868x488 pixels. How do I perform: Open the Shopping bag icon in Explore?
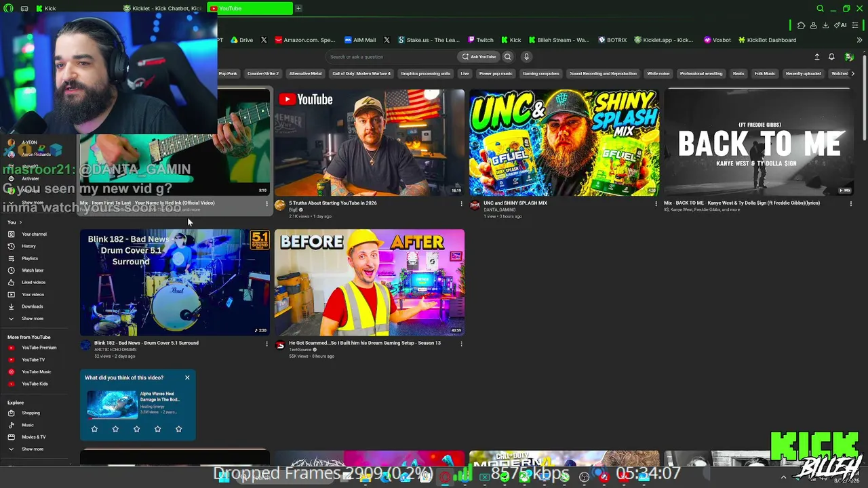point(11,413)
